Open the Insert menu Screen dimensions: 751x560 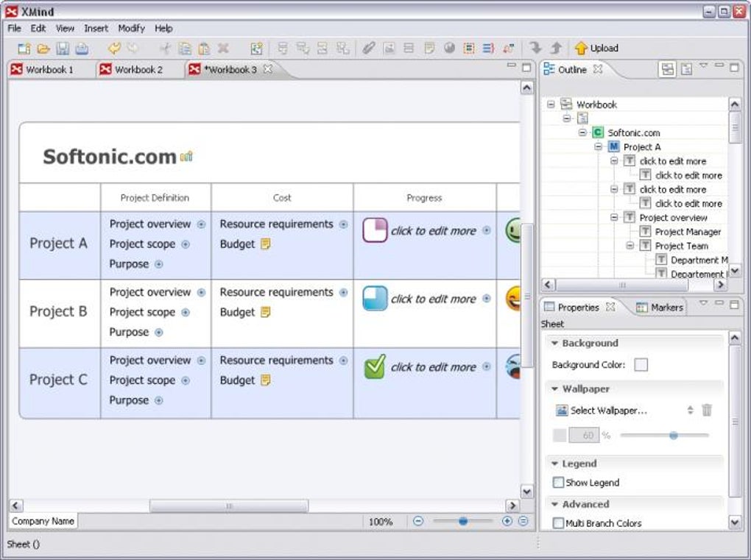pos(96,28)
